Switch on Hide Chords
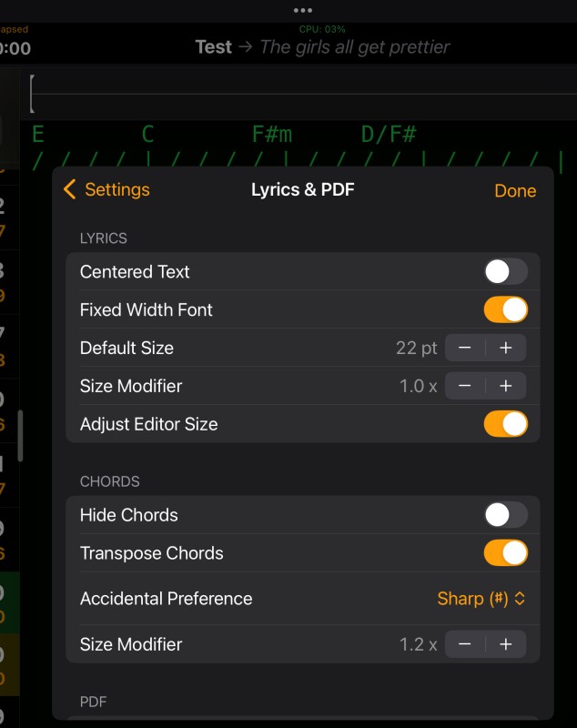Viewport: 577px width, 728px height. point(505,515)
